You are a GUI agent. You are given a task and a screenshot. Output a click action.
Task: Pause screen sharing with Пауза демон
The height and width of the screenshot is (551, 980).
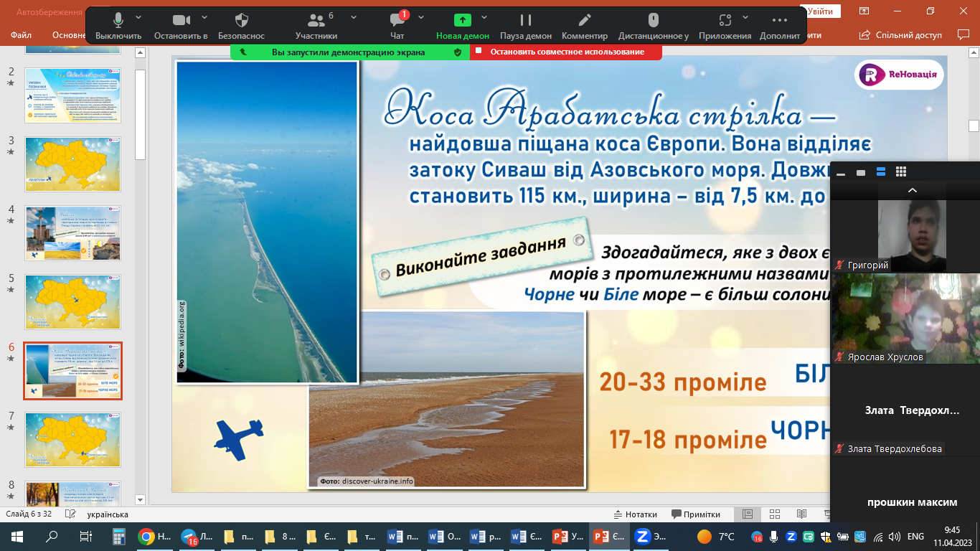[526, 26]
